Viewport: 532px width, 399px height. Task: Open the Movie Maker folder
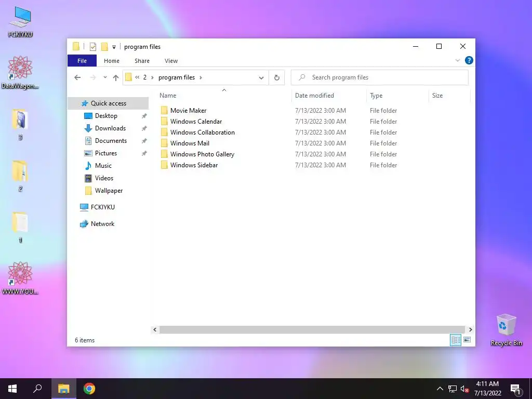188,111
